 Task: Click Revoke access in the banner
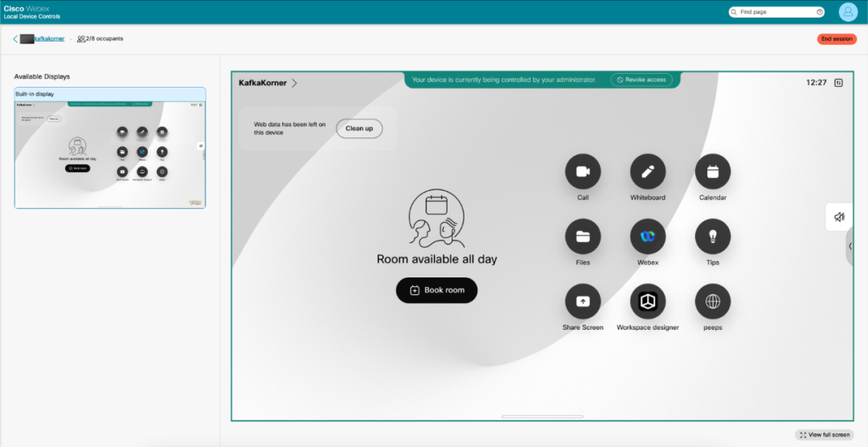click(x=641, y=80)
